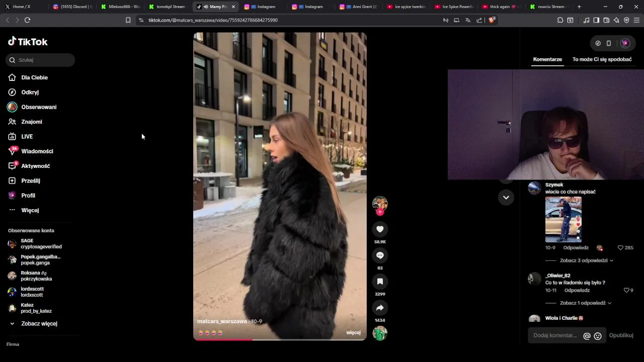The image size is (644, 362).
Task: Insert mention with @ icon
Action: 587,336
